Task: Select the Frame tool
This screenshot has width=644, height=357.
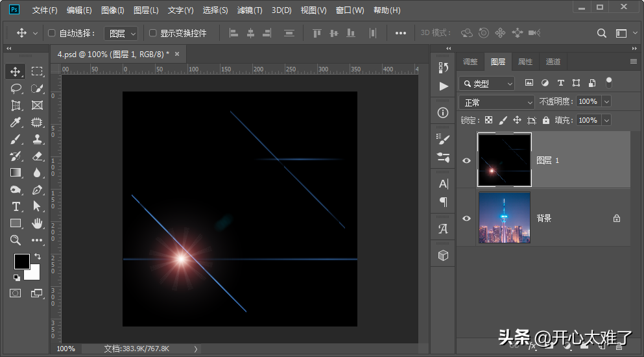Action: pos(37,105)
